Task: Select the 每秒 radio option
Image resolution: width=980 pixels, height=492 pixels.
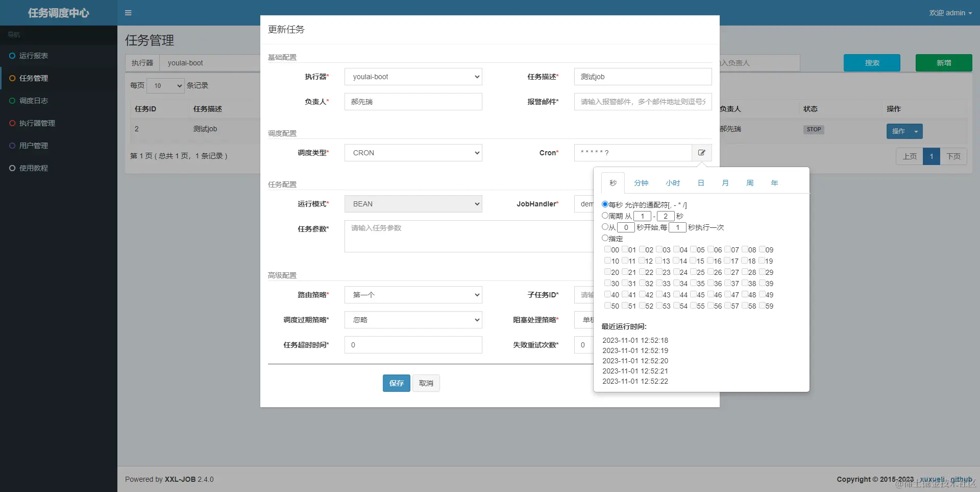Action: pyautogui.click(x=605, y=204)
